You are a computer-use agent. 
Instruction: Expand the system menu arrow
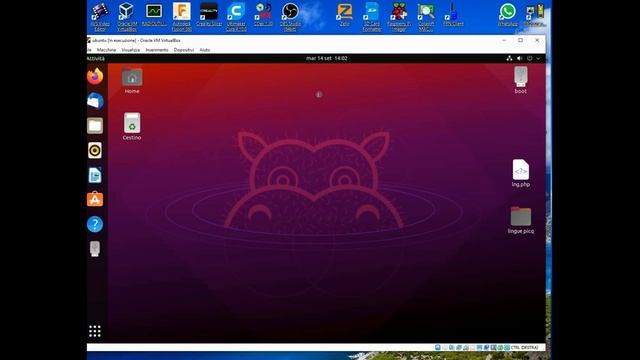point(538,58)
